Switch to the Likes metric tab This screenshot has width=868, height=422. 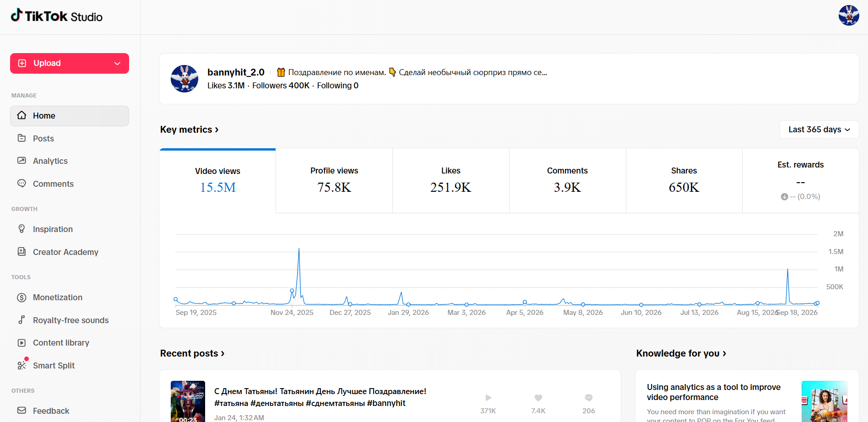point(451,180)
